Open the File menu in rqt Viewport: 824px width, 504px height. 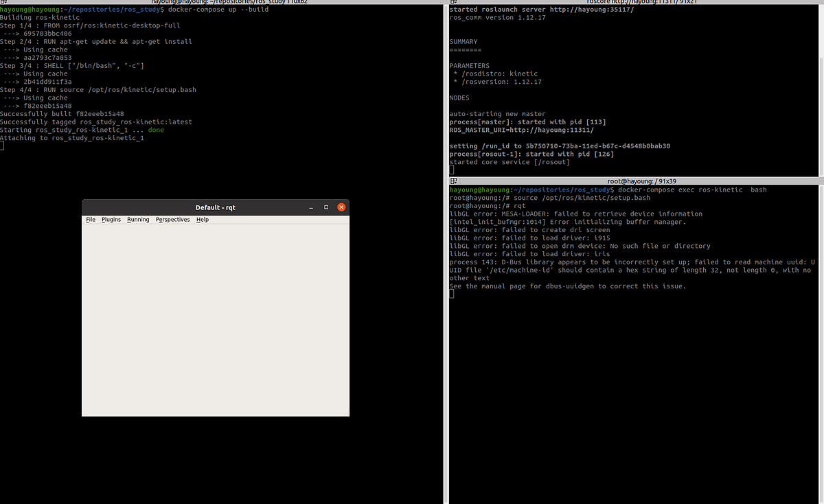91,219
